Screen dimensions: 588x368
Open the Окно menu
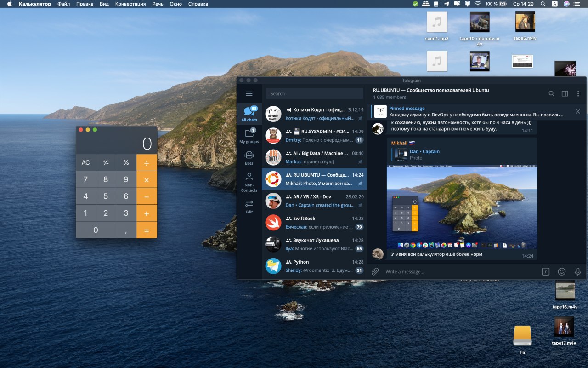pyautogui.click(x=175, y=4)
